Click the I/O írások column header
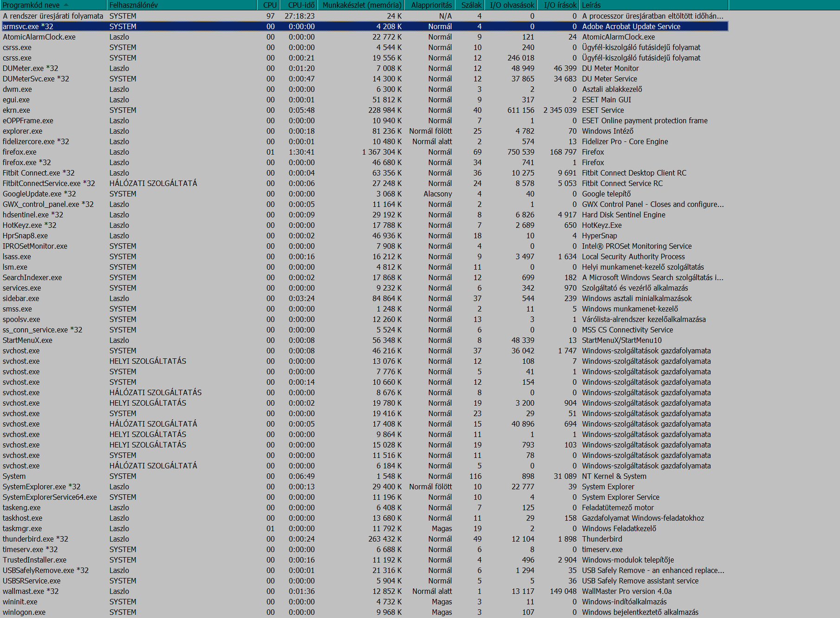The width and height of the screenshot is (840, 618). (x=558, y=5)
